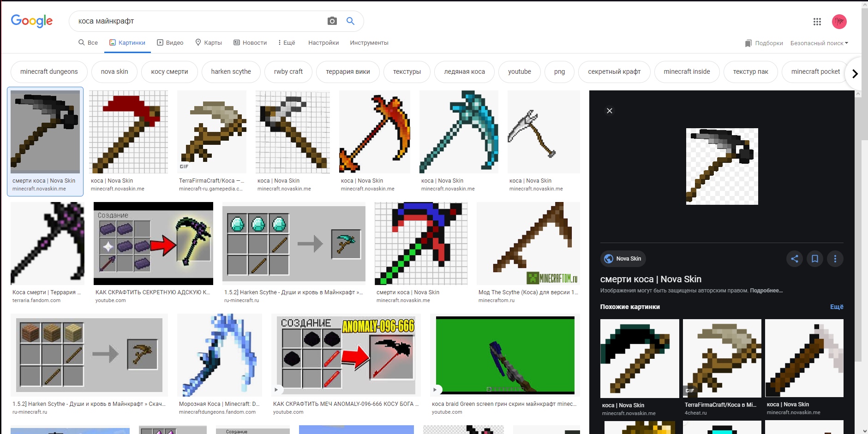Open wooden planks crafting recipe thumbnail
This screenshot has height=434, width=868.
(x=89, y=355)
